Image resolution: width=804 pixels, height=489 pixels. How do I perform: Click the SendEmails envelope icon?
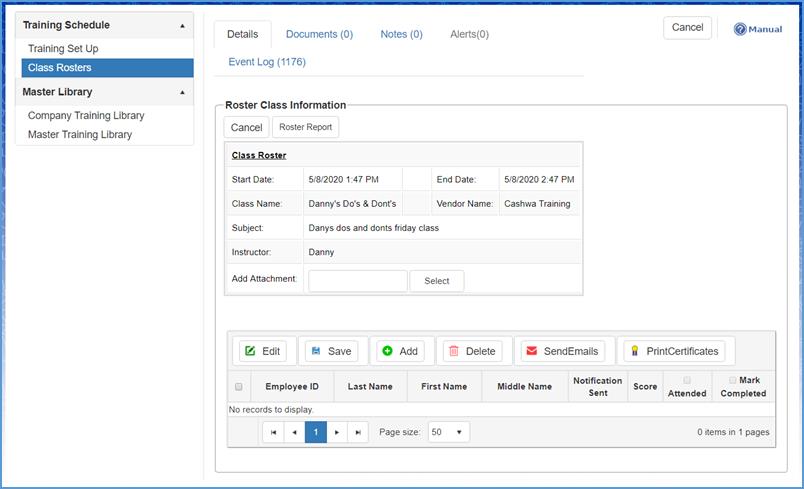[x=531, y=351]
